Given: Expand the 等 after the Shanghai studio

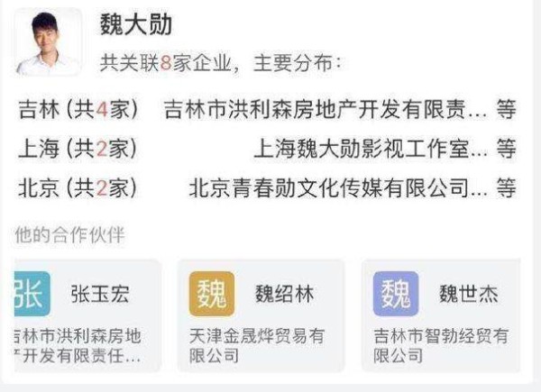Looking at the screenshot, I should [x=507, y=149].
